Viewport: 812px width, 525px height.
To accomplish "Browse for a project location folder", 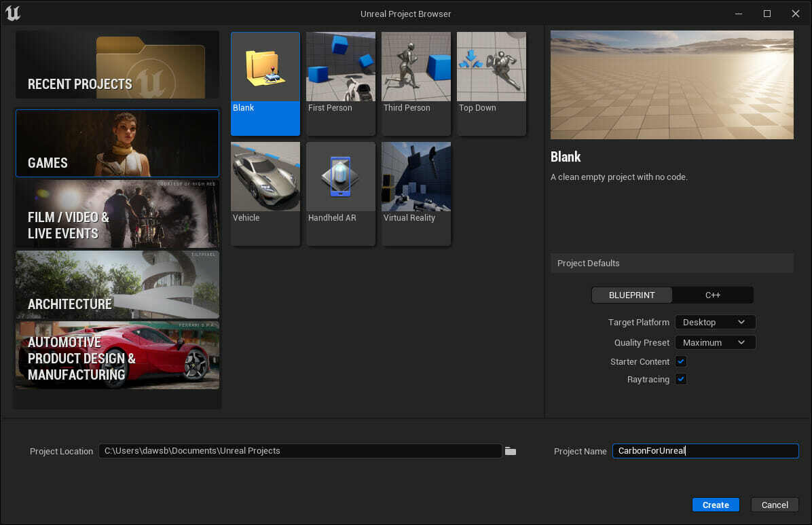I will [510, 450].
